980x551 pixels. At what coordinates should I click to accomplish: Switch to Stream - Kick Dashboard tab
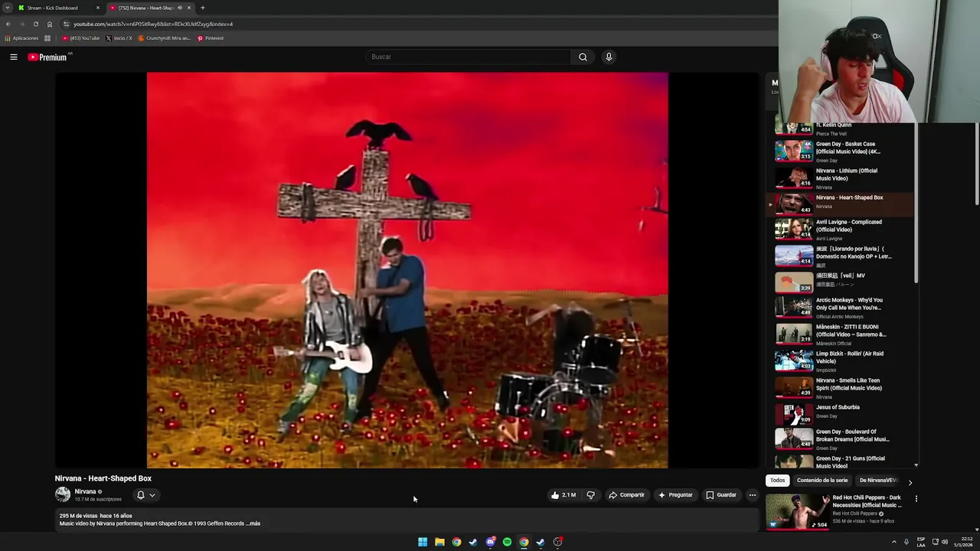59,8
